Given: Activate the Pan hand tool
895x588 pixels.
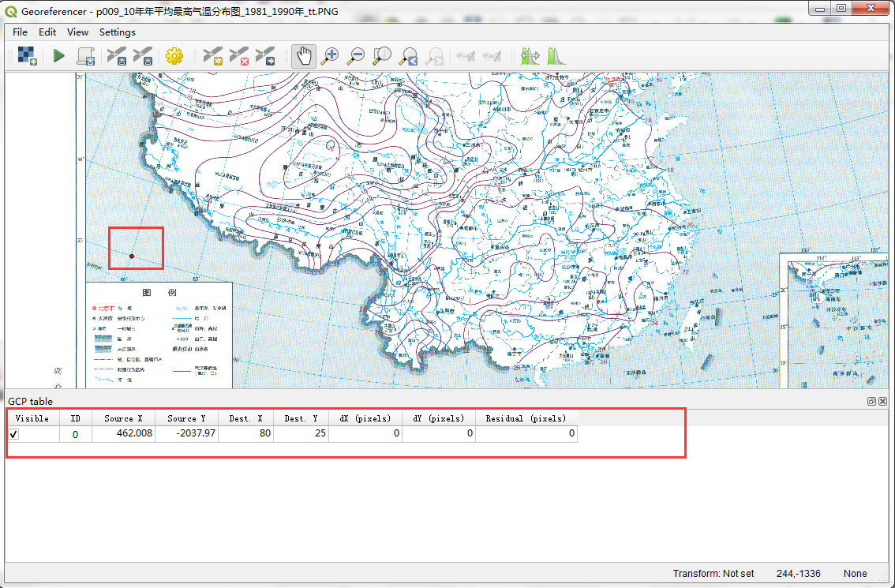Looking at the screenshot, I should coord(304,56).
